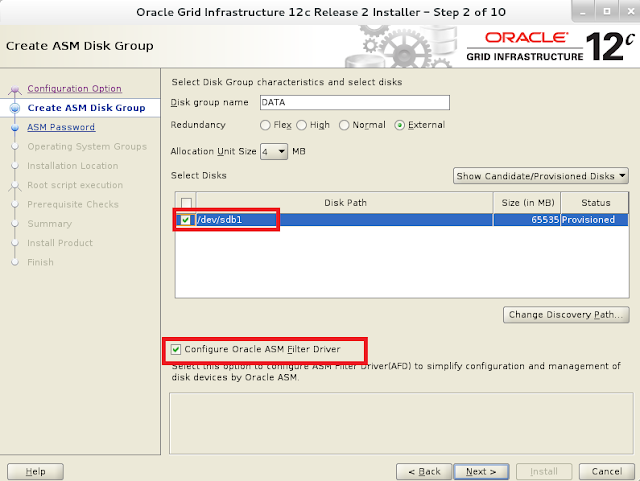The width and height of the screenshot is (640, 481).
Task: Select Flex redundancy radio button
Action: click(x=265, y=125)
